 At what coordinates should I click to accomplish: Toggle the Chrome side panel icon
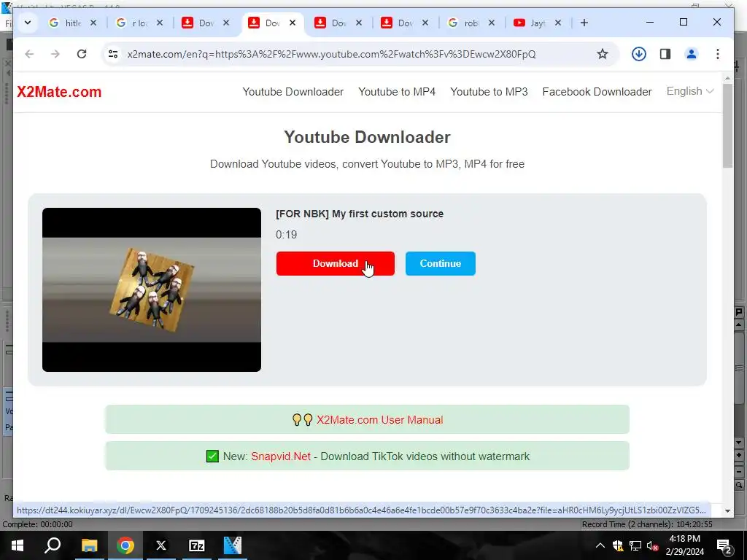[665, 54]
